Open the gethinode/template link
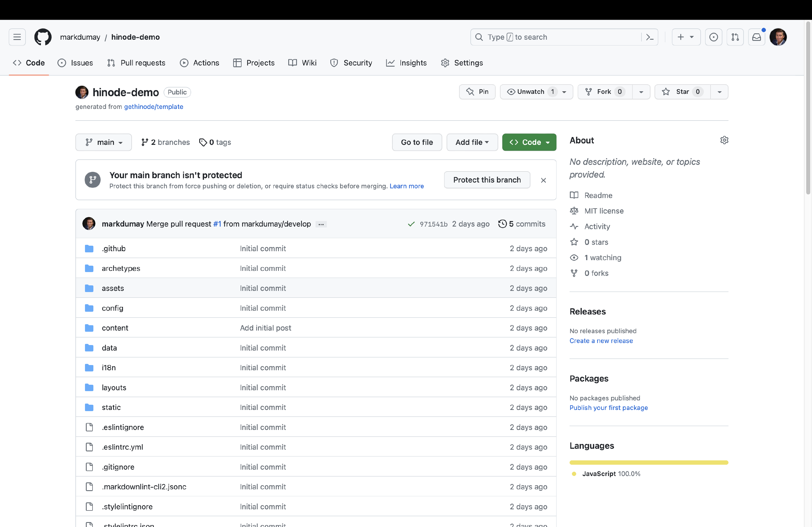Screen dimensions: 812x527 [153, 107]
